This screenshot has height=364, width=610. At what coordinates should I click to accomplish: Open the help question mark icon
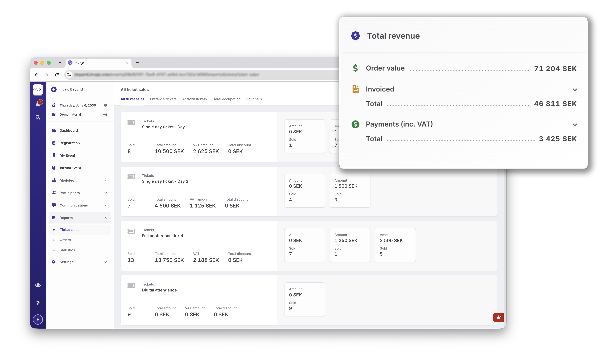click(x=38, y=303)
